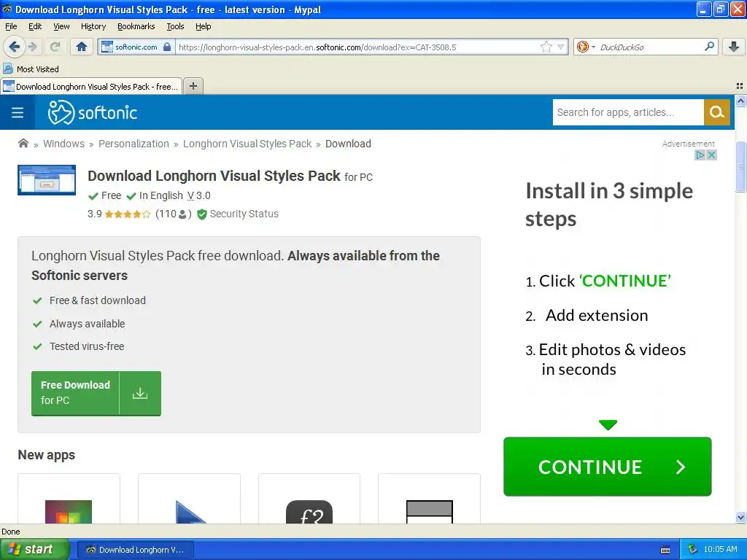
Task: Click the breadcrumb home icon
Action: (x=23, y=144)
